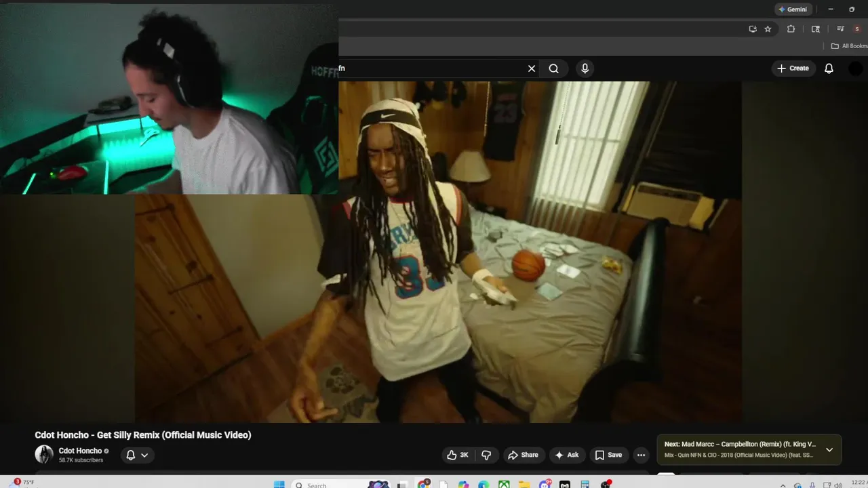The image size is (868, 488).
Task: Open Cdot Honcho channel avatar
Action: click(x=44, y=454)
